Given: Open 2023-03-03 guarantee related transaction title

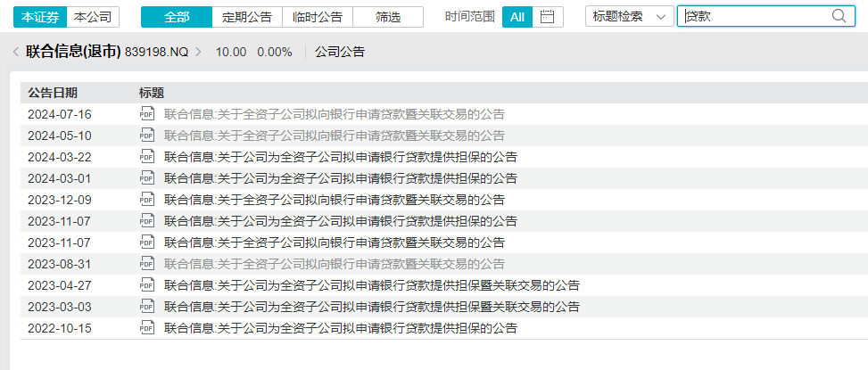Looking at the screenshot, I should coord(372,307).
